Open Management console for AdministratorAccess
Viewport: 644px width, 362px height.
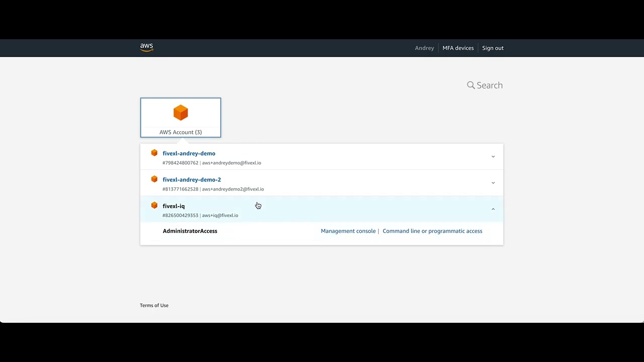[348, 231]
